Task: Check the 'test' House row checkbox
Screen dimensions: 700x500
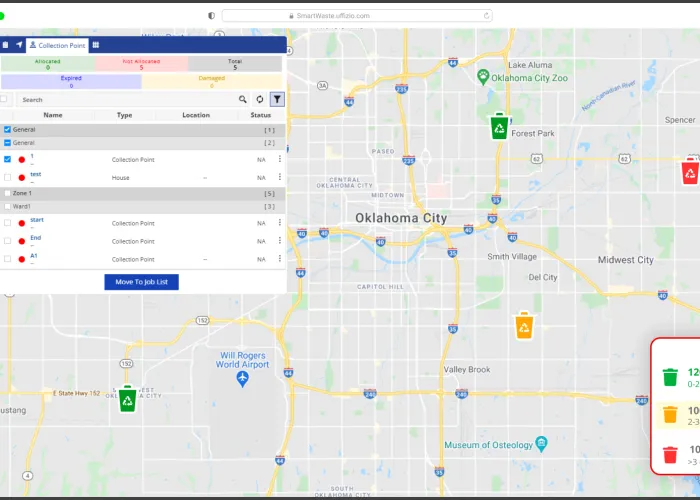Action: (8, 177)
